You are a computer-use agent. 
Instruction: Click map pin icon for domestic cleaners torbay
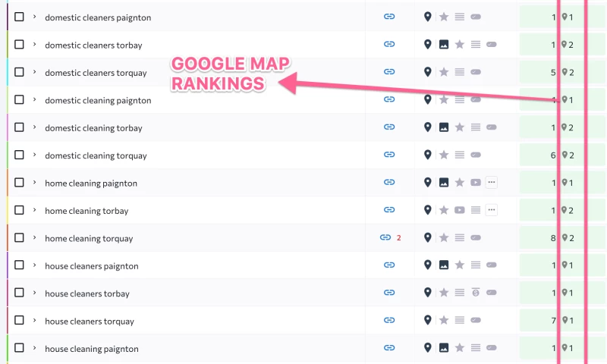click(x=428, y=45)
